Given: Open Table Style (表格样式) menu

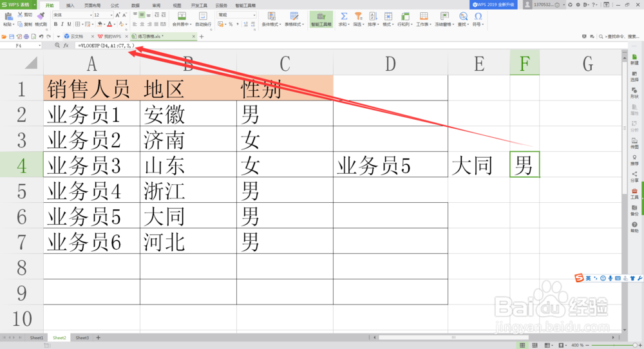Looking at the screenshot, I should 294,19.
